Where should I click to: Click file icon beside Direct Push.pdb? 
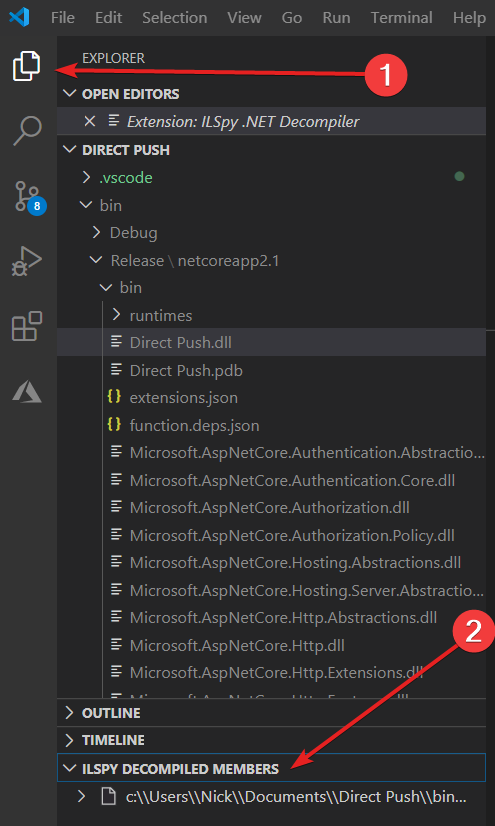(115, 370)
